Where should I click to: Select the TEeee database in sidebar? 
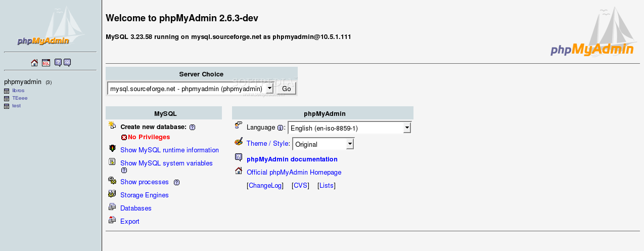coord(20,98)
